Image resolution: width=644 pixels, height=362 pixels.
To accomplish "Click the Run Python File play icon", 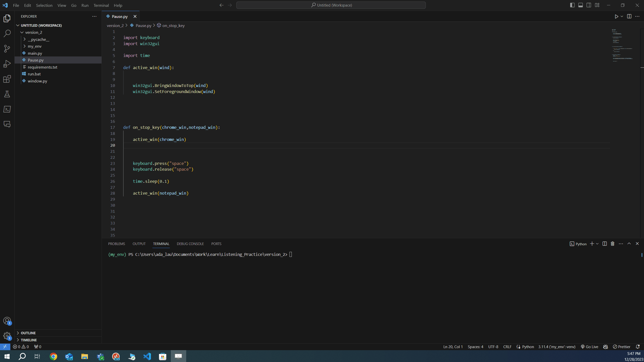I will tap(617, 16).
